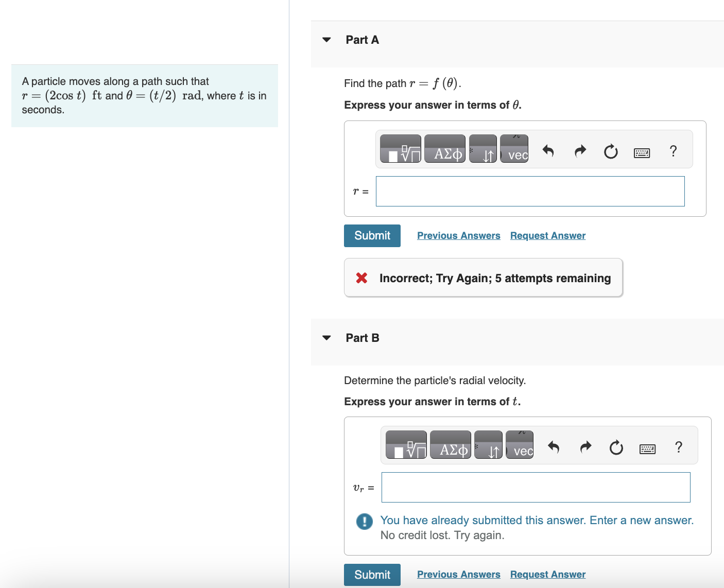Submit the answer for Part B
724x588 pixels.
coord(372,575)
